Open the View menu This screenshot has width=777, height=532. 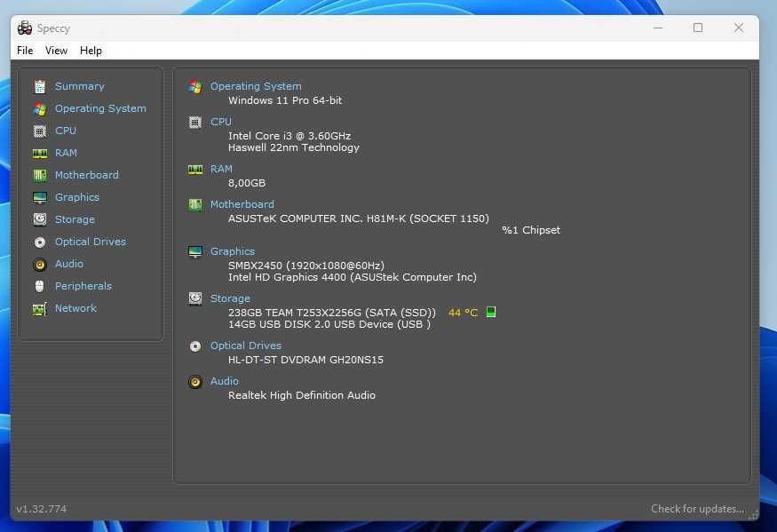(x=56, y=51)
